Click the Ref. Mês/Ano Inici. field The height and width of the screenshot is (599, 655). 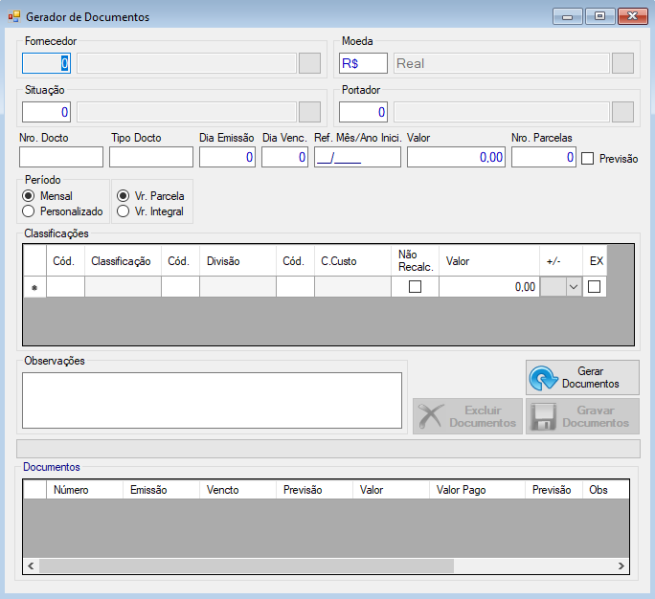click(357, 157)
